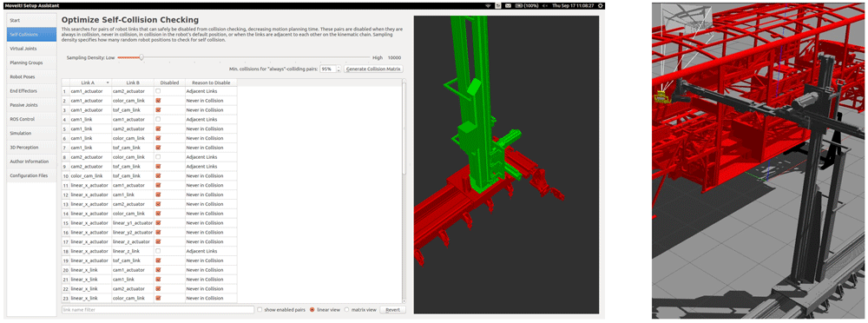This screenshot has width=868, height=323.
Task: Go to the Simulation tab
Action: click(31, 133)
